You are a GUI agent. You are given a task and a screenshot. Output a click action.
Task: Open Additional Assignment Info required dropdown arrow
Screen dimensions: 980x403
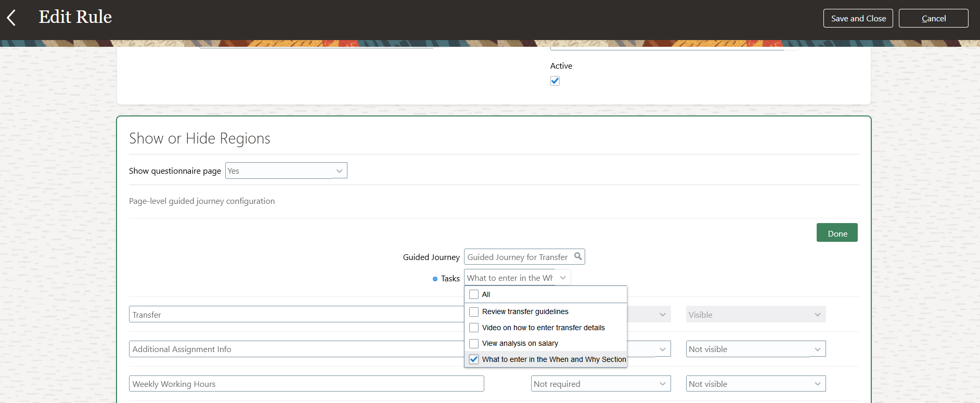tap(662, 349)
